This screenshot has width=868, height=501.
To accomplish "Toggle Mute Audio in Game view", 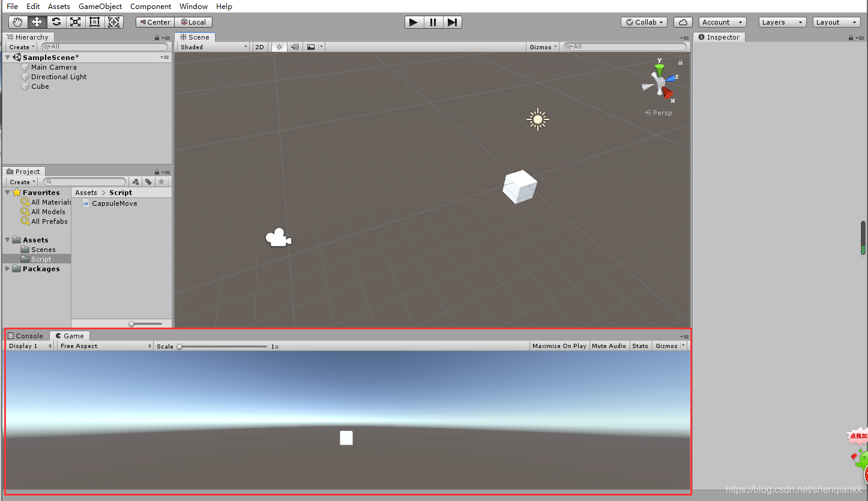I will pyautogui.click(x=609, y=346).
